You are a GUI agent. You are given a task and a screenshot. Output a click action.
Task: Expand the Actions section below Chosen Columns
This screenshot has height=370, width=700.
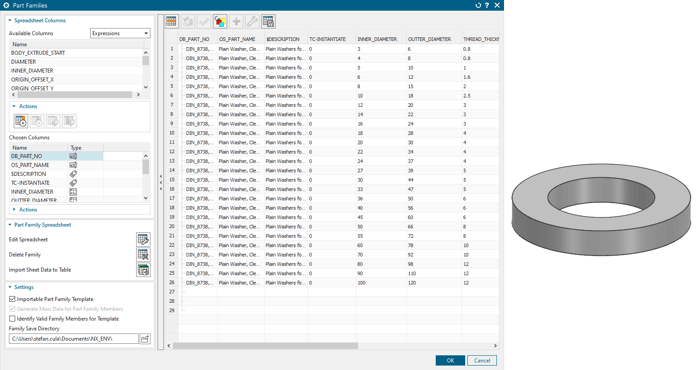tap(14, 210)
